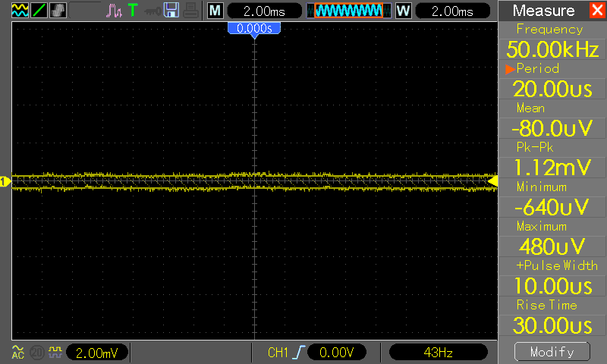Select the Pk-Pk measurement label

click(535, 147)
